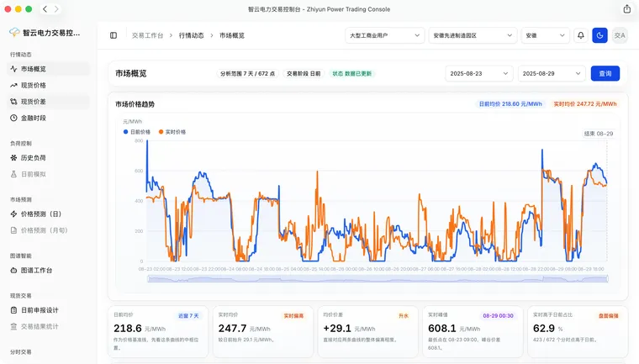Go forward with the title bar right arrow
Viewport: 639px width, 364px height.
point(56,9)
